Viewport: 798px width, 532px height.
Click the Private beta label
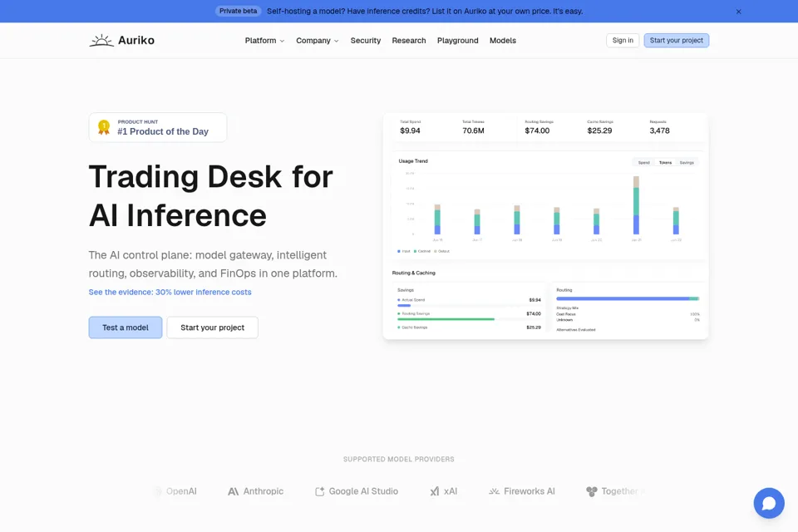239,11
